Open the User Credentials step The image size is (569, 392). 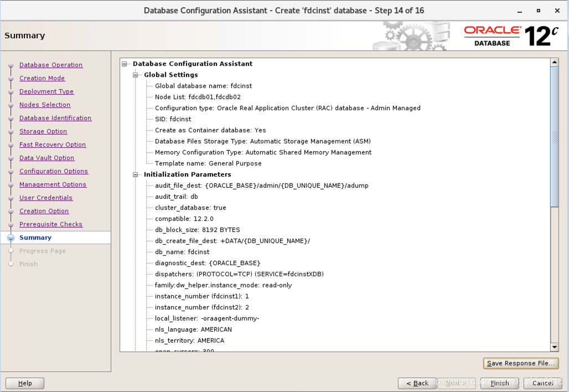coord(46,198)
